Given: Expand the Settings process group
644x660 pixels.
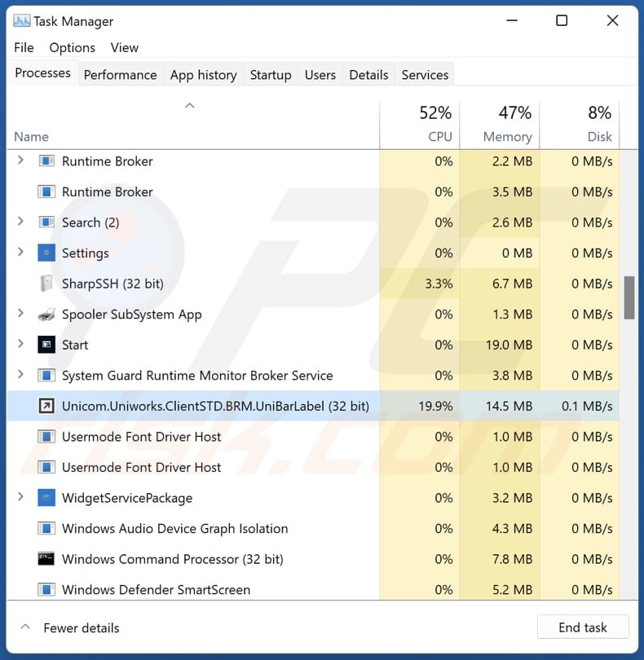Looking at the screenshot, I should (20, 252).
